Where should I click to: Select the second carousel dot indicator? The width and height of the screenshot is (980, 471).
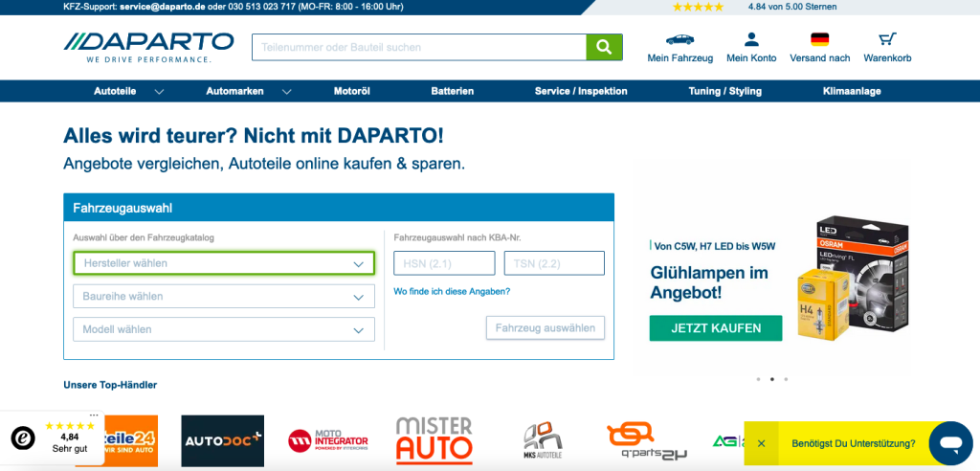(x=772, y=379)
